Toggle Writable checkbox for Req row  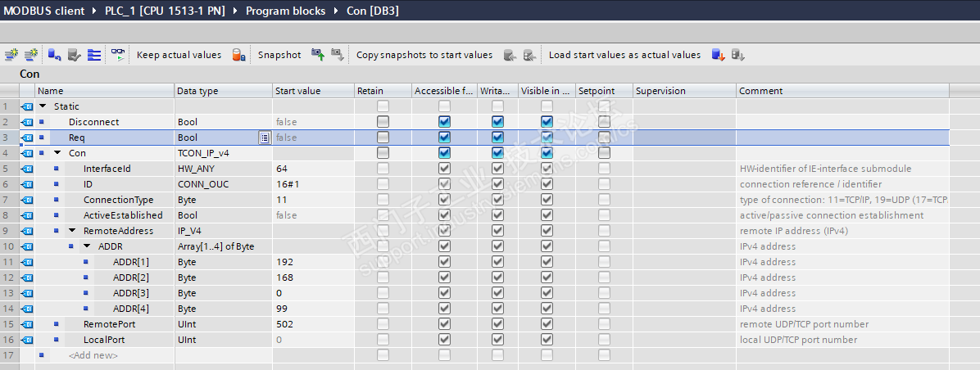pos(497,138)
